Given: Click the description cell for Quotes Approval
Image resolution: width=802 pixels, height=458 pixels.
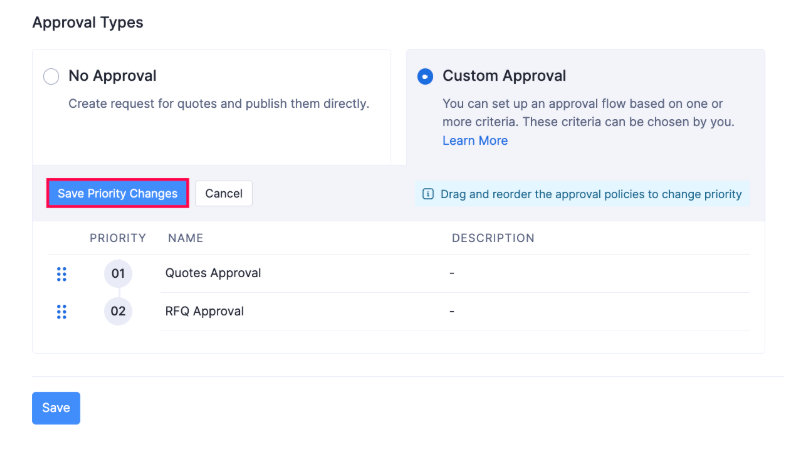Looking at the screenshot, I should click(x=453, y=273).
